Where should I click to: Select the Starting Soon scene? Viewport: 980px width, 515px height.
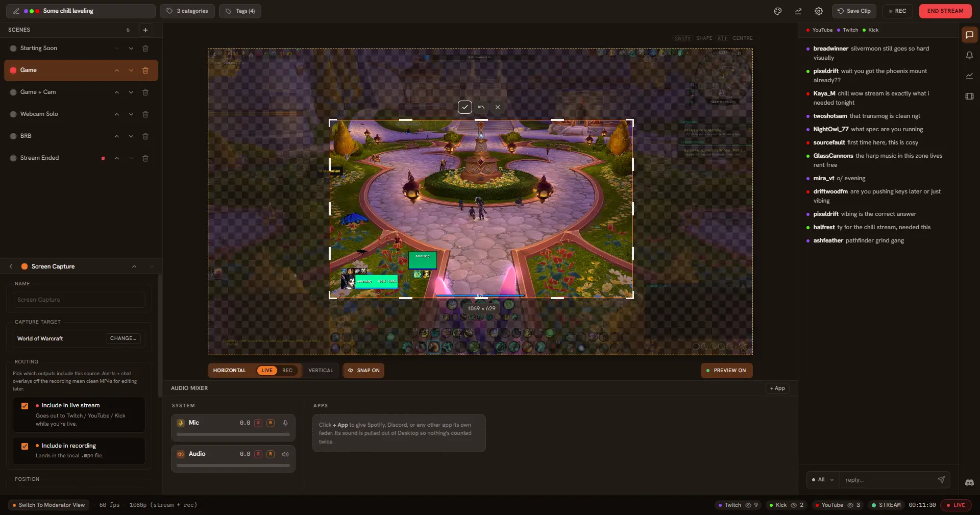[81, 48]
